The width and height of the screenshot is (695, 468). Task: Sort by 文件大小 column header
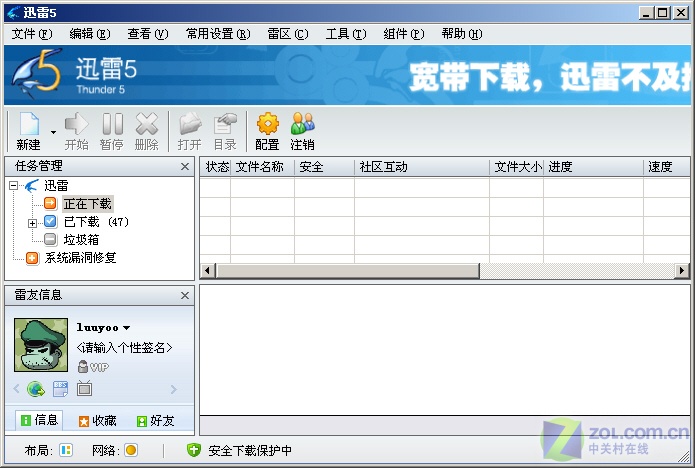tap(517, 167)
